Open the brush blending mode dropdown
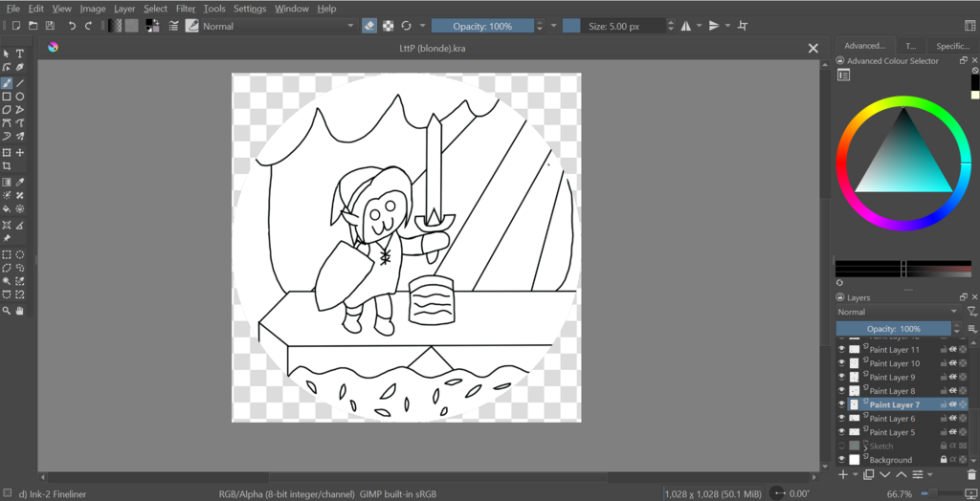 (x=278, y=26)
